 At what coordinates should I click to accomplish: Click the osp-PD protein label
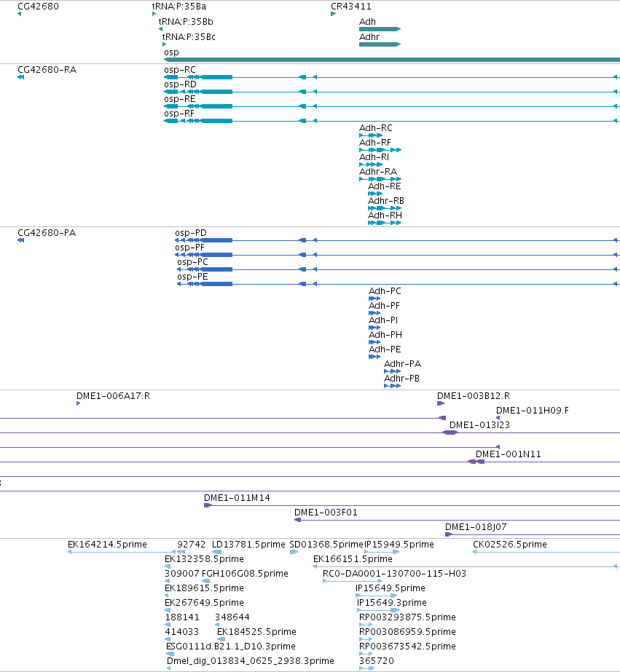191,233
